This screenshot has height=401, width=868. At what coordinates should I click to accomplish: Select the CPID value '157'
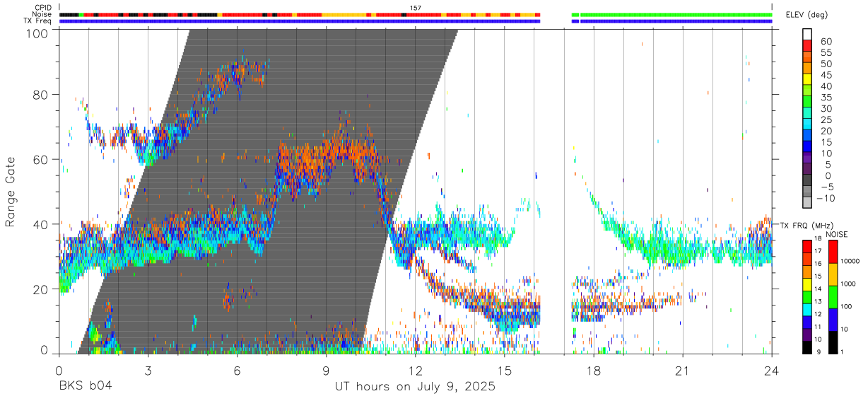point(415,8)
